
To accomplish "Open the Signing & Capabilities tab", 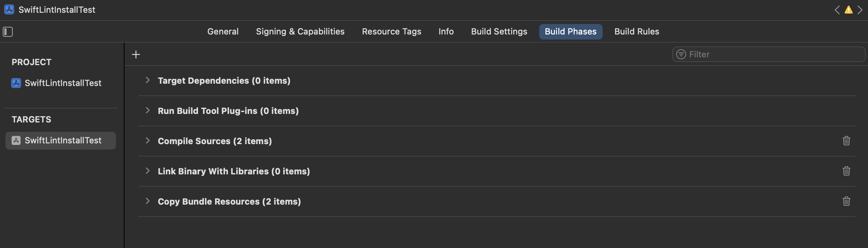I will click(x=300, y=32).
